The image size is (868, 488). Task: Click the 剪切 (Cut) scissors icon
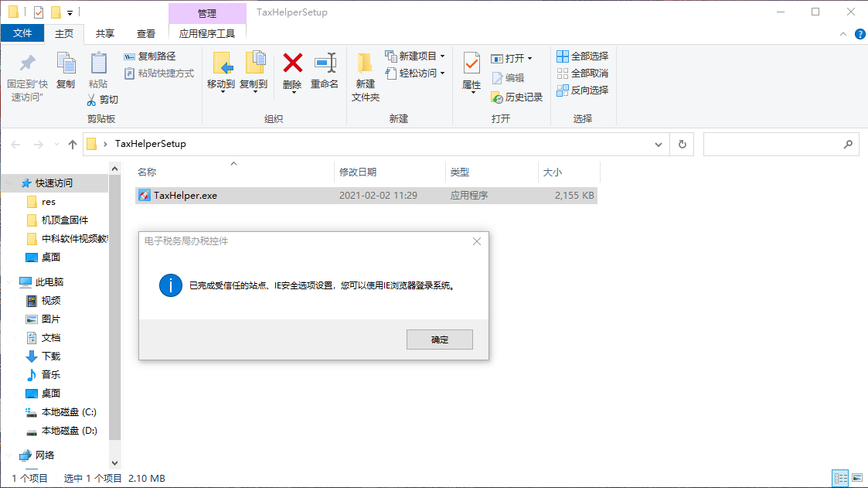[x=91, y=100]
